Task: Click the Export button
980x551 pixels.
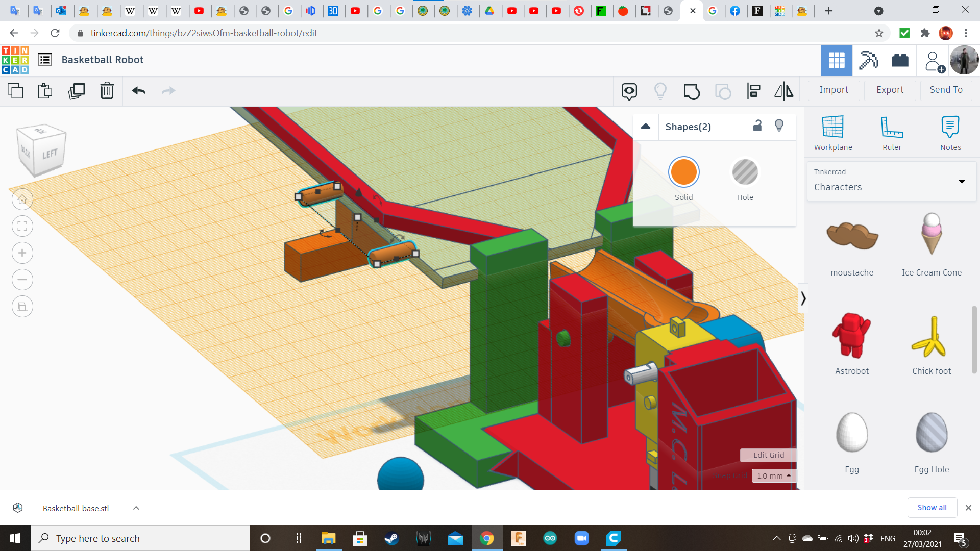Action: pos(889,90)
